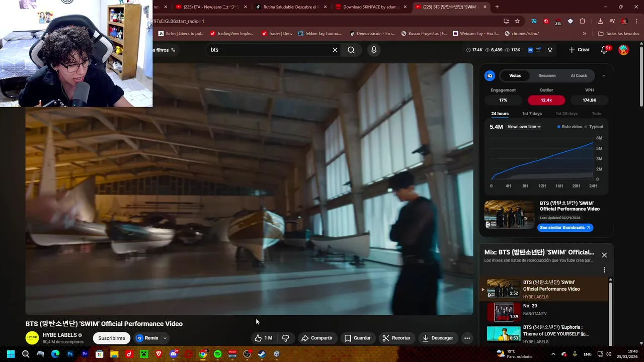Switch to Rutina Saludable browser tab
Screen dimensions: 644x362
[x=290, y=7]
